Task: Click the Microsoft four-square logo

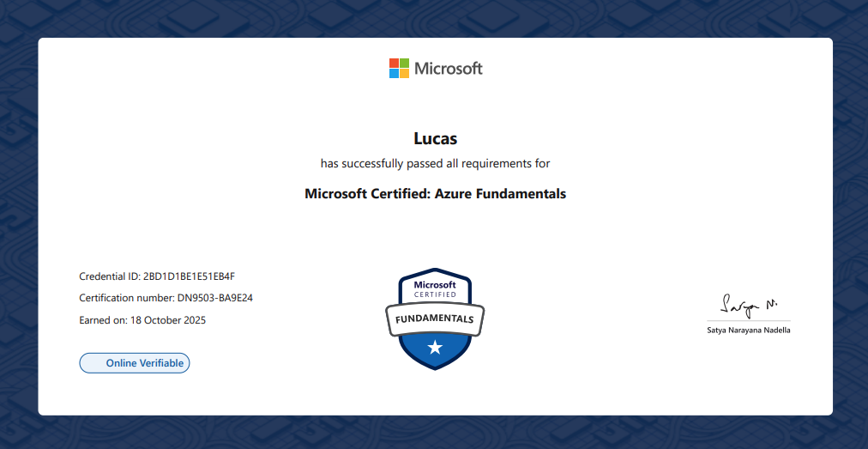Action: [x=399, y=68]
